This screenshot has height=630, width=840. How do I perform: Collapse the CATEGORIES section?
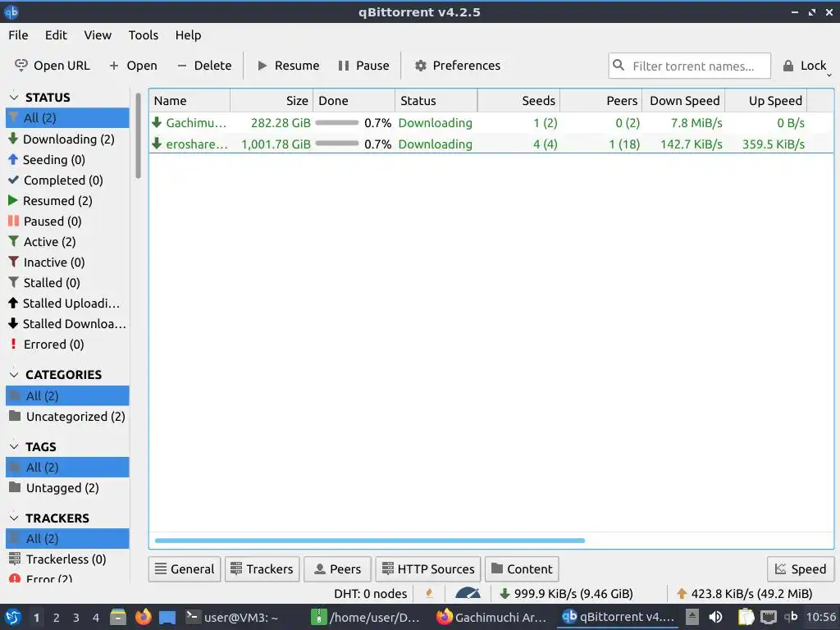click(x=14, y=374)
